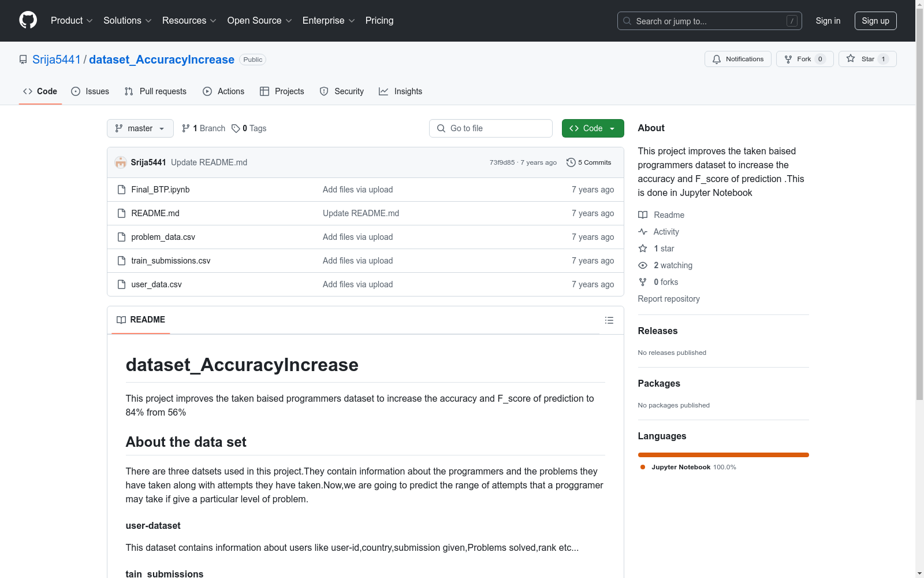Open the Packages heading link
Screen dimensions: 924x578
[659, 383]
